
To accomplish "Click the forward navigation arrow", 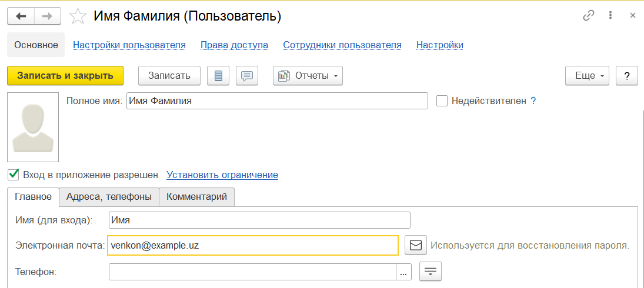I will [48, 16].
